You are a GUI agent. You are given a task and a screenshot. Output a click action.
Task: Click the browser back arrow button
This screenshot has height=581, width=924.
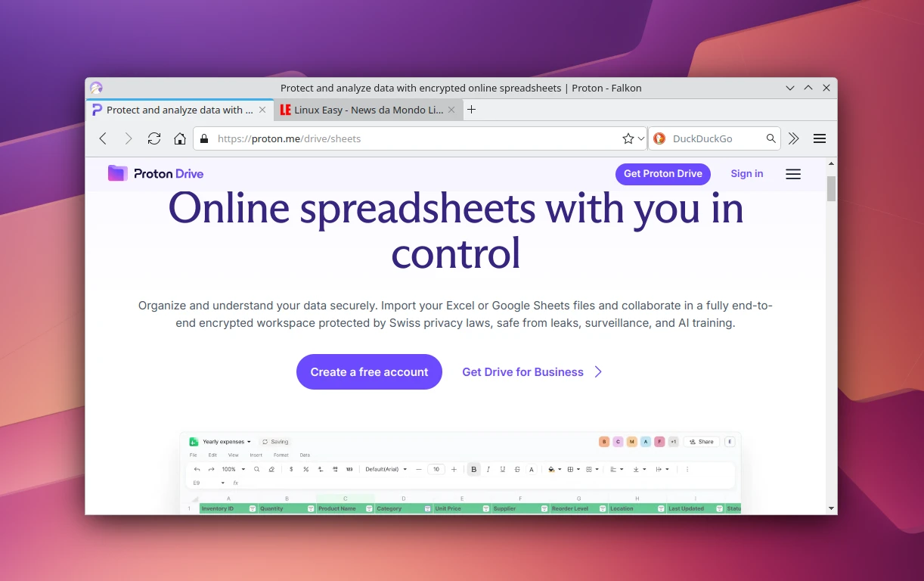[104, 138]
